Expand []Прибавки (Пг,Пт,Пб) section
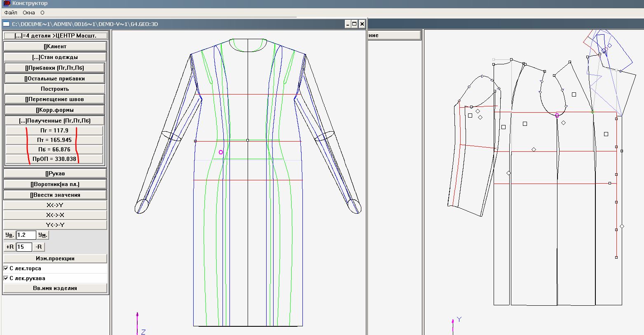644x335 pixels. pyautogui.click(x=55, y=68)
